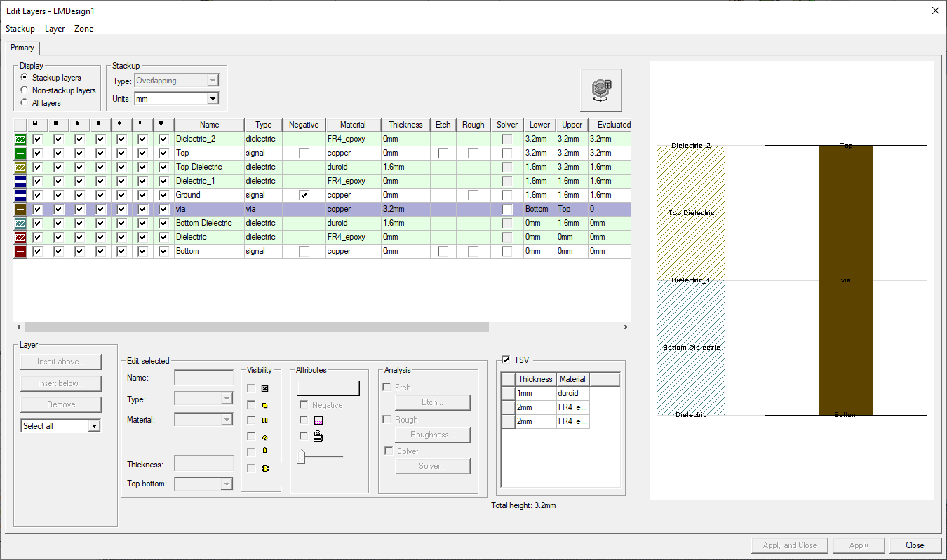
Task: Open the Stackup Type dropdown showing Overlapping
Action: click(213, 80)
